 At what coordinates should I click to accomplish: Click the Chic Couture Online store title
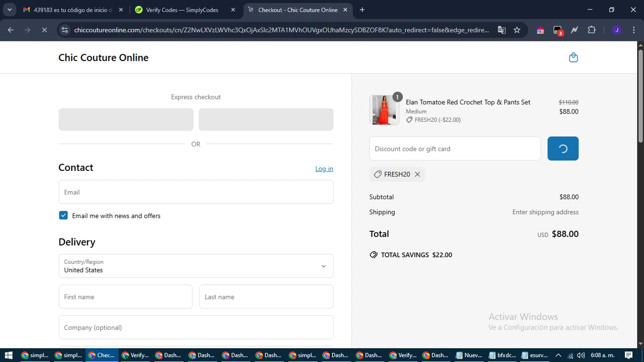click(x=103, y=58)
